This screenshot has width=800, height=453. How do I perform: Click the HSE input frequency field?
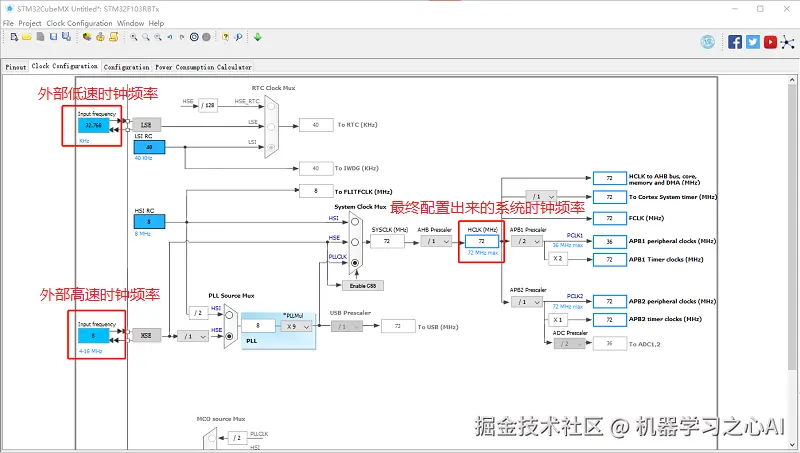(x=93, y=336)
